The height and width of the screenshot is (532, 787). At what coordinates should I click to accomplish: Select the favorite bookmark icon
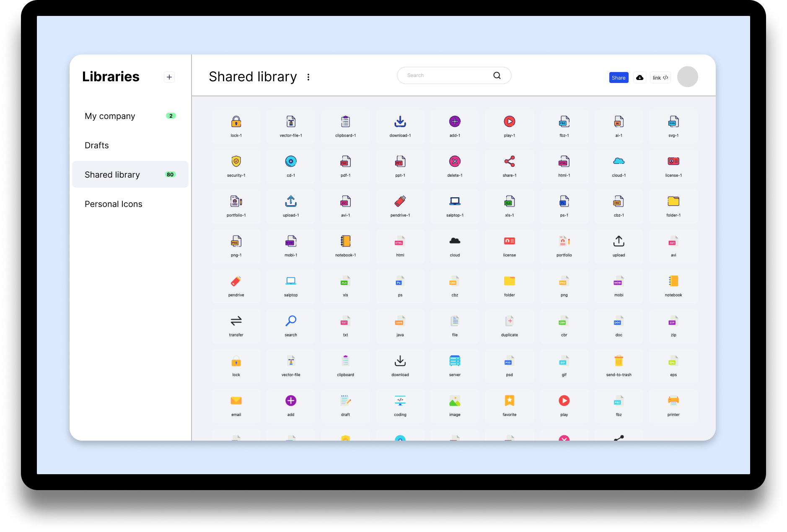(509, 401)
